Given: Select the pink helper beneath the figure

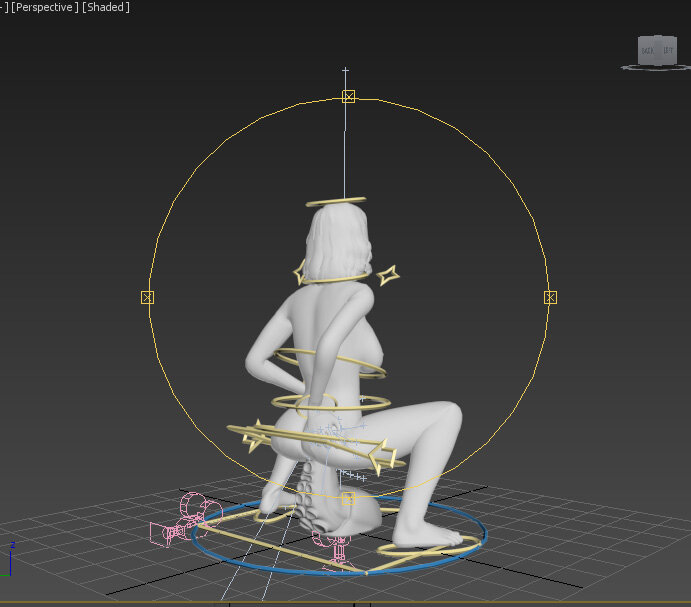Looking at the screenshot, I should coord(337,551).
